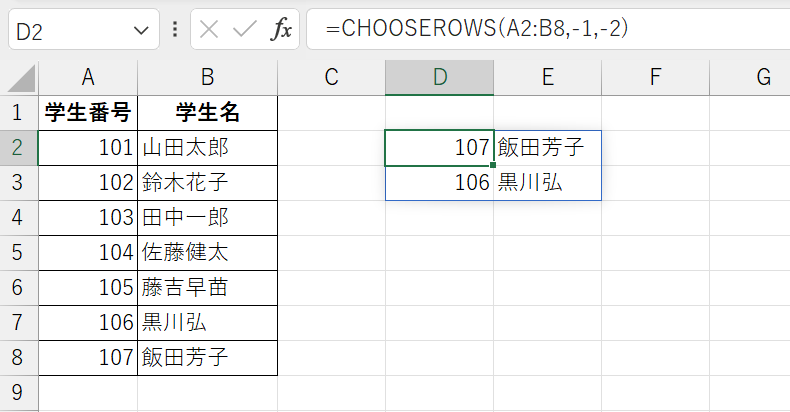Image resolution: width=790 pixels, height=412 pixels.
Task: Click the fill handle on cell D2
Action: coord(493,165)
